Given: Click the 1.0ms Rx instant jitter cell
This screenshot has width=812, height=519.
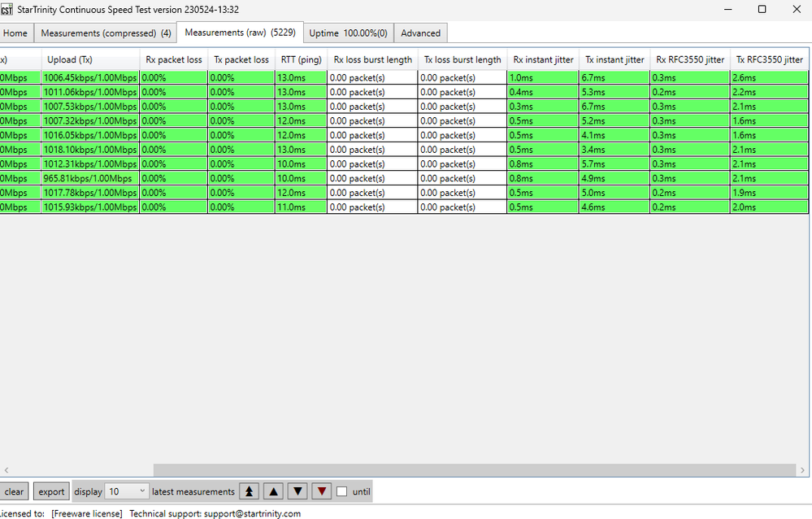Looking at the screenshot, I should pos(543,78).
